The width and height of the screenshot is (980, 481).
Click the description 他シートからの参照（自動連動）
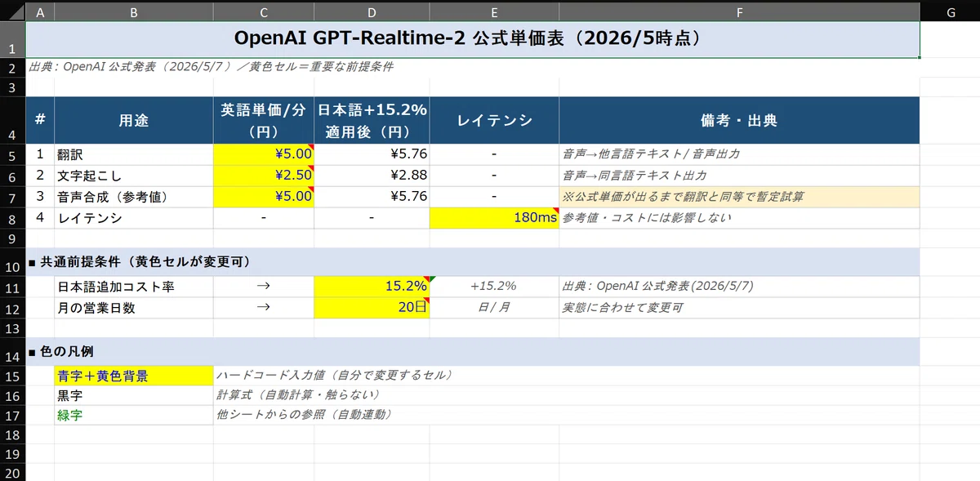click(305, 415)
